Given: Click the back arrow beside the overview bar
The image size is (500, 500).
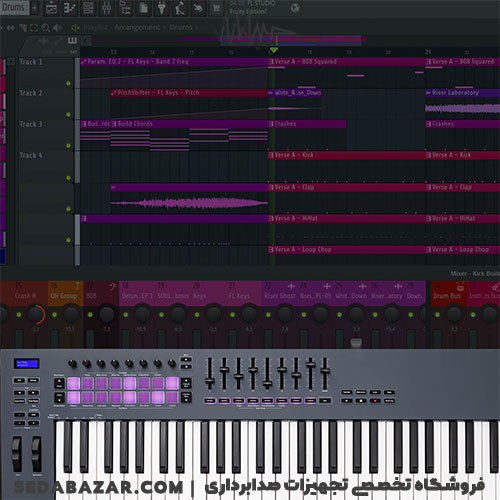Looking at the screenshot, I should click(x=86, y=41).
